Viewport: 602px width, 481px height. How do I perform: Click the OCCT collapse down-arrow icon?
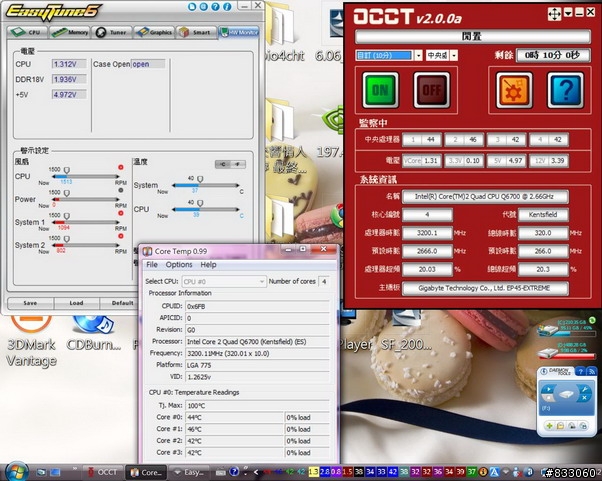(x=568, y=13)
